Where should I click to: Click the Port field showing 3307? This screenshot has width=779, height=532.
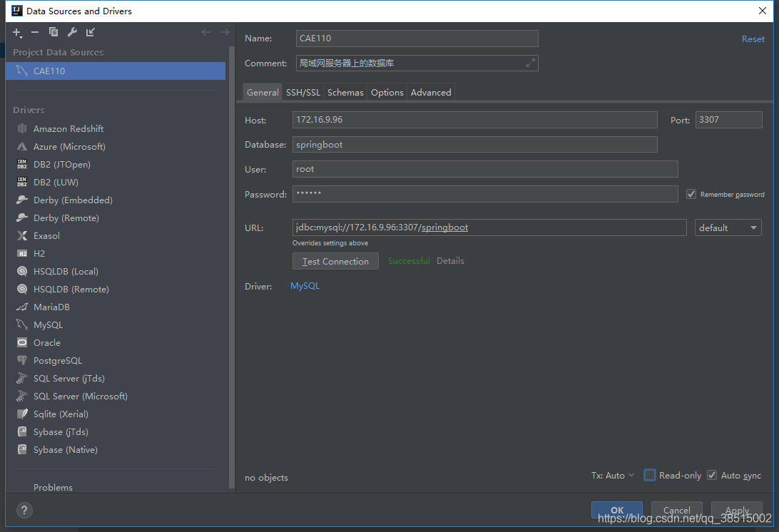(728, 120)
